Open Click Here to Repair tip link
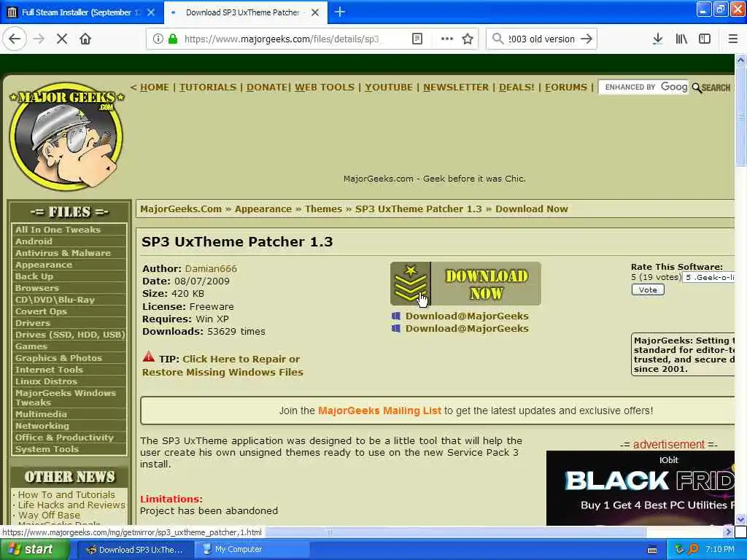This screenshot has width=747, height=560. (x=222, y=366)
